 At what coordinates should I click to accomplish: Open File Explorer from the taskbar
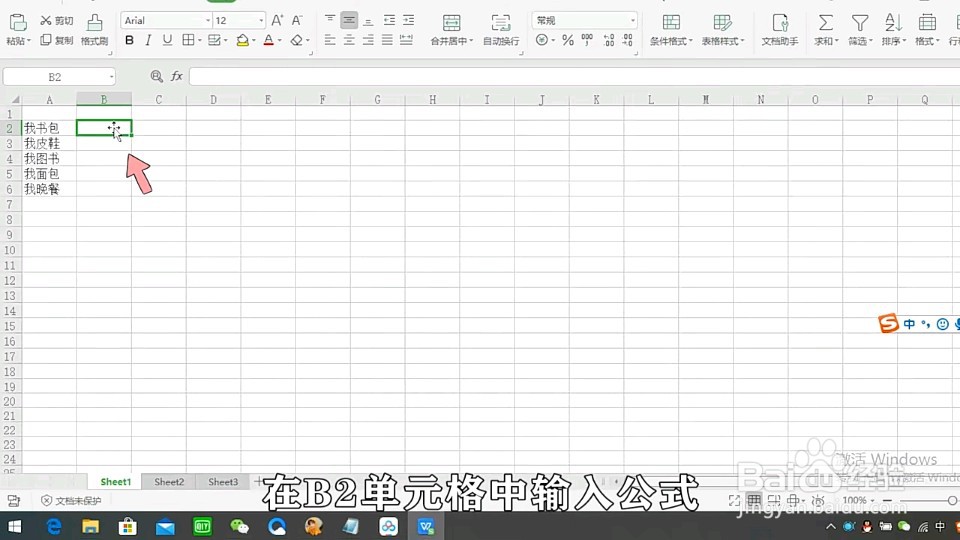pyautogui.click(x=91, y=527)
